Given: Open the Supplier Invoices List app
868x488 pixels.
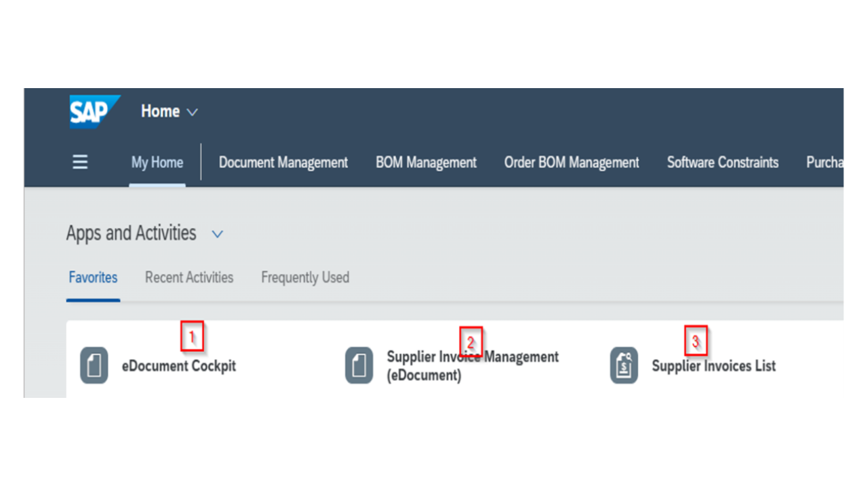Looking at the screenshot, I should [713, 366].
